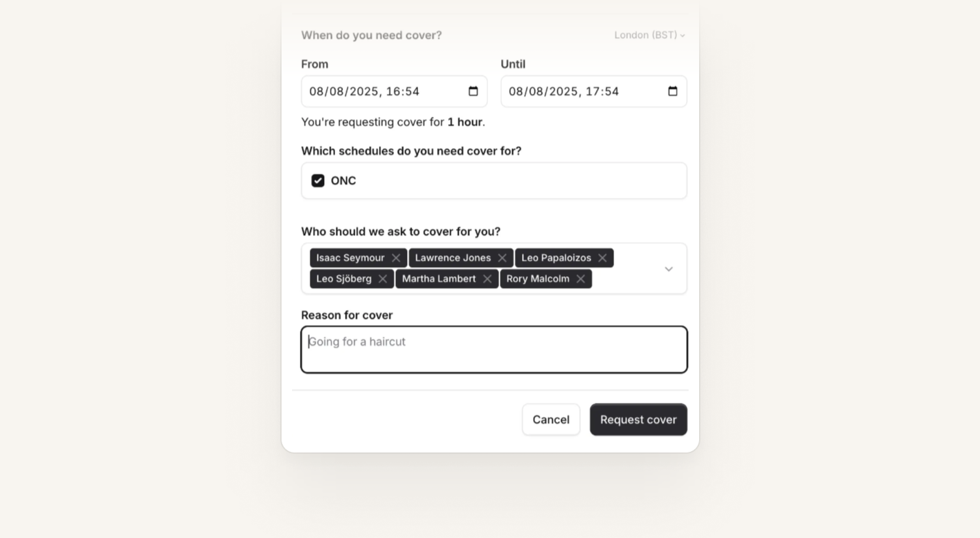
Task: Click the Until datetime field
Action: click(594, 91)
